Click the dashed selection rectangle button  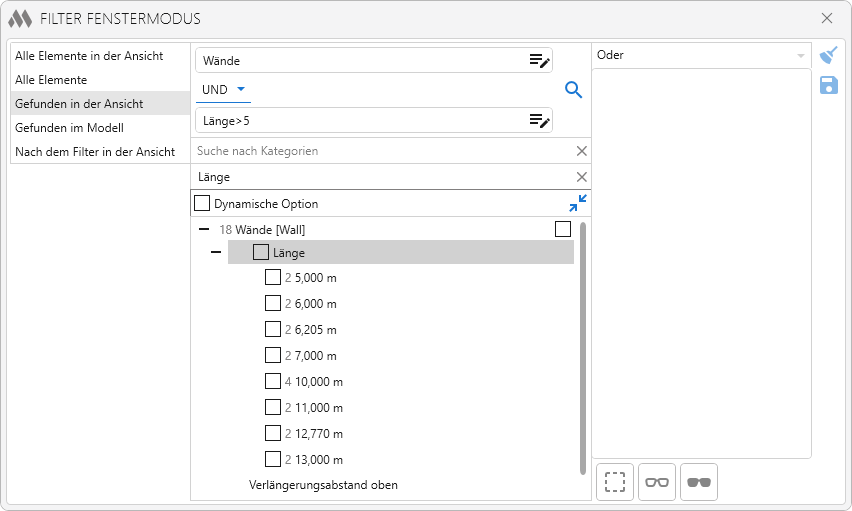coord(614,482)
